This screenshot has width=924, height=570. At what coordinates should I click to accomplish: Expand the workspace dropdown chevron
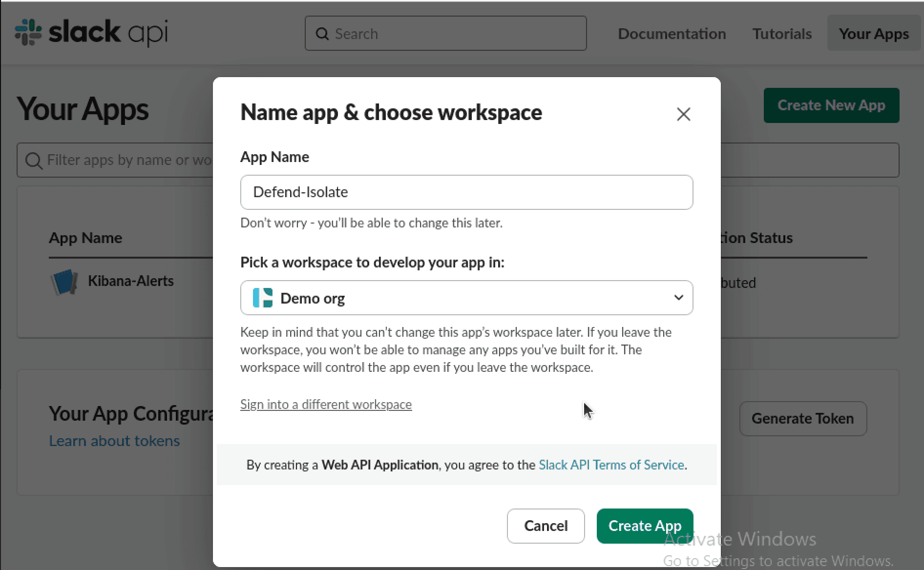(678, 298)
